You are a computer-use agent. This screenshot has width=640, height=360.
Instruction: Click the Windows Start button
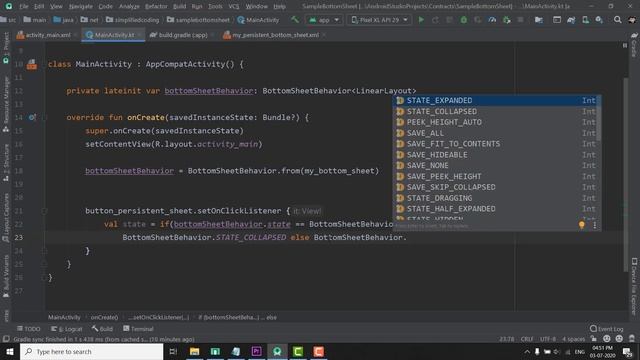(x=9, y=351)
